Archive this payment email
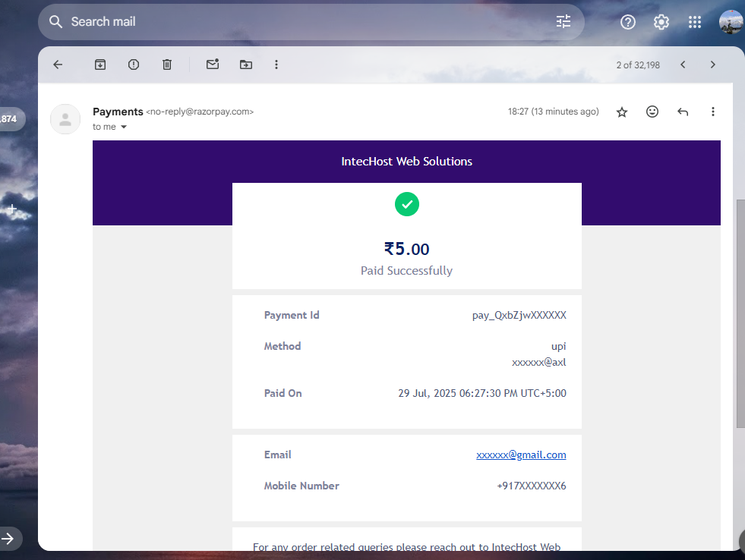Screen dimensions: 745x560 (99, 64)
